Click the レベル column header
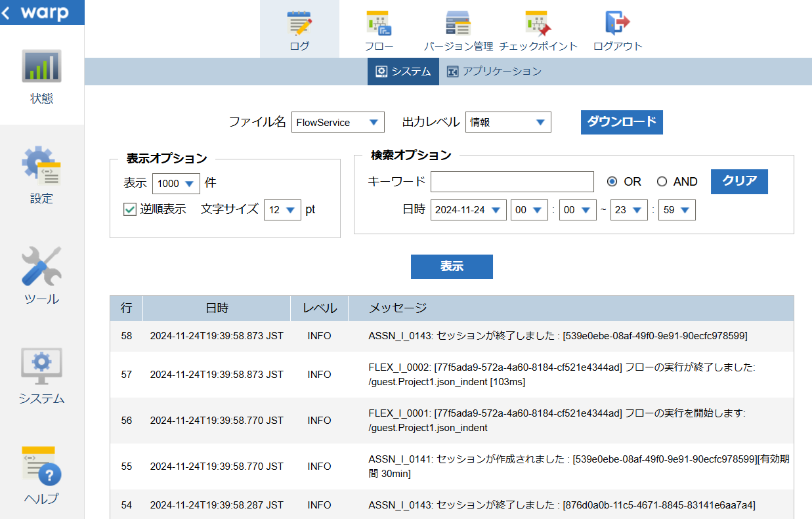 320,308
